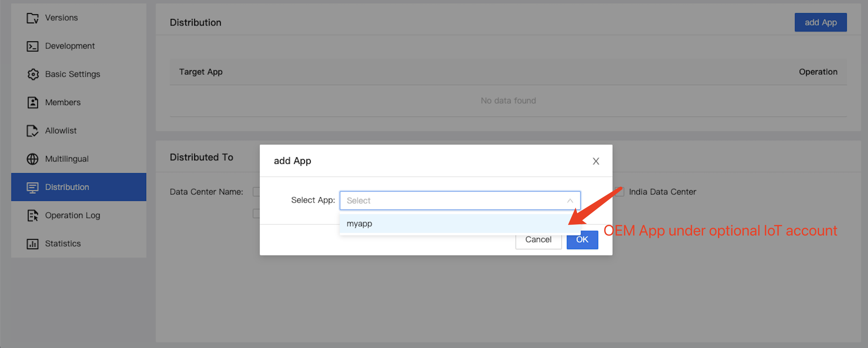Viewport: 868px width, 348px height.
Task: Click the Allowlist document icon
Action: (x=33, y=131)
